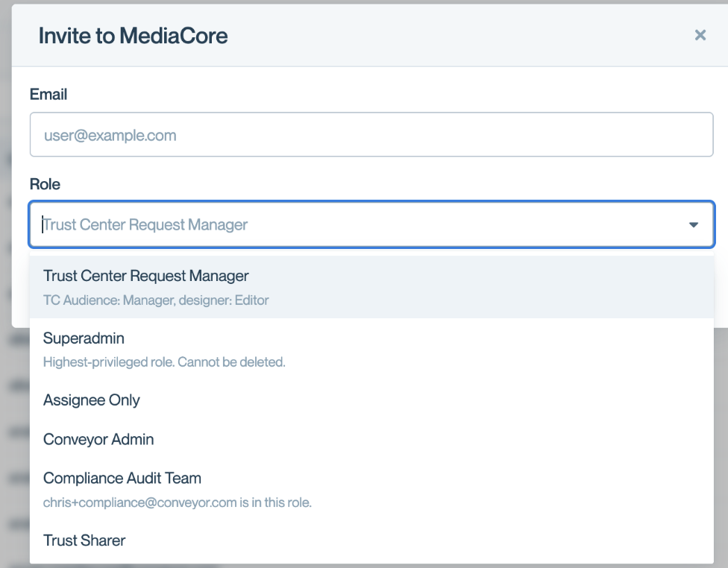Select the Trust Center Request Manager role

point(146,276)
